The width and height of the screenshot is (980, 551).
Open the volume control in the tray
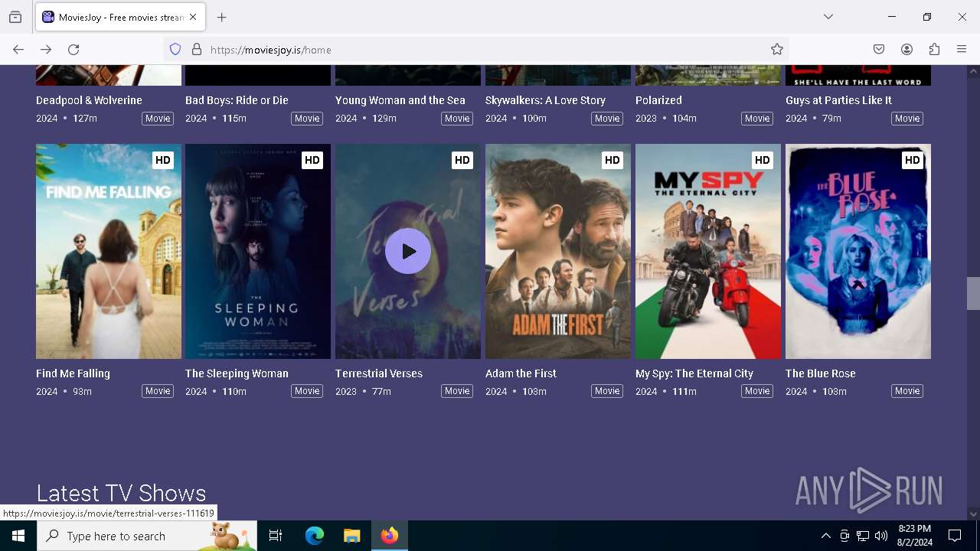(881, 536)
